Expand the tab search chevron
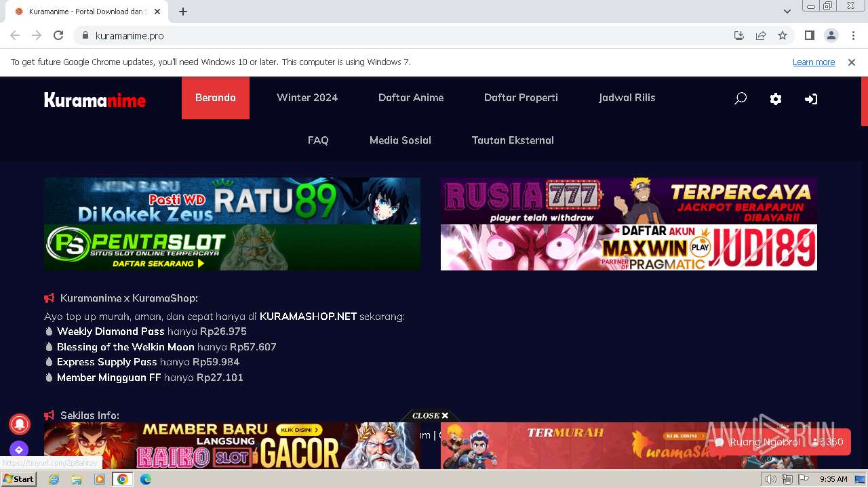Screen dimensions: 868x488 coord(787,12)
